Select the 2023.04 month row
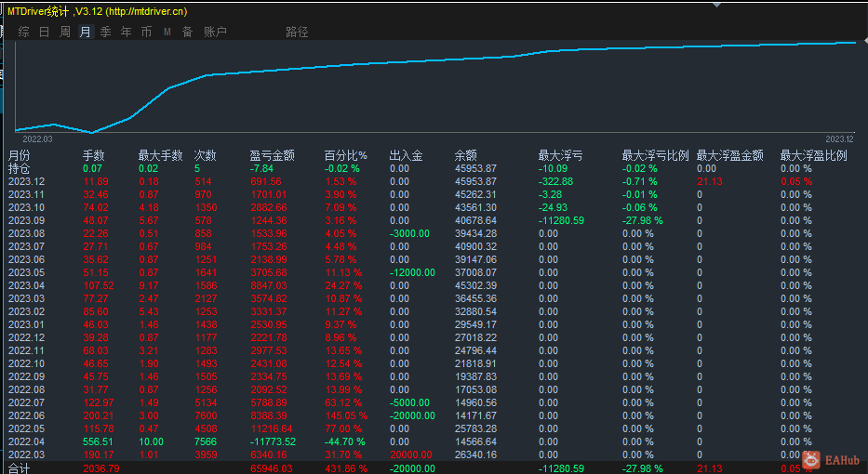 point(437,285)
